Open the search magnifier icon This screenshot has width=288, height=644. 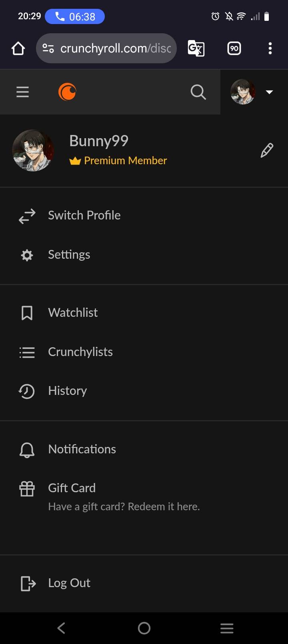pos(198,92)
